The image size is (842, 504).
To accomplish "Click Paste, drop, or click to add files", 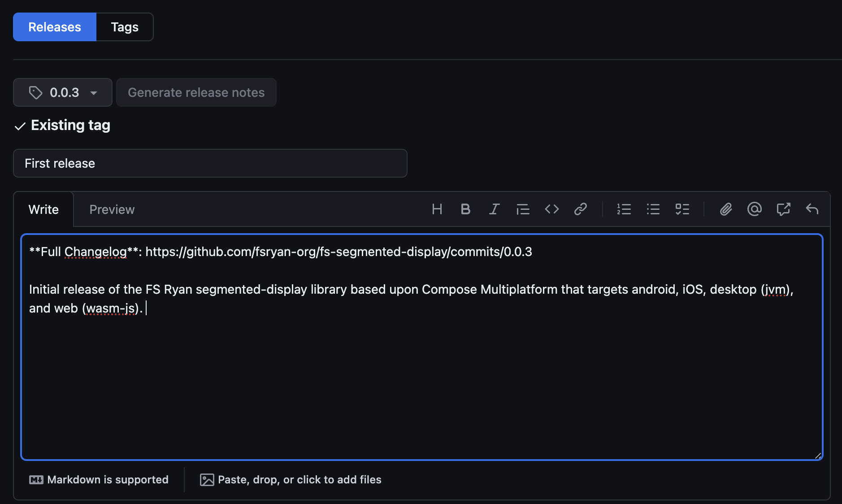I will (x=291, y=480).
